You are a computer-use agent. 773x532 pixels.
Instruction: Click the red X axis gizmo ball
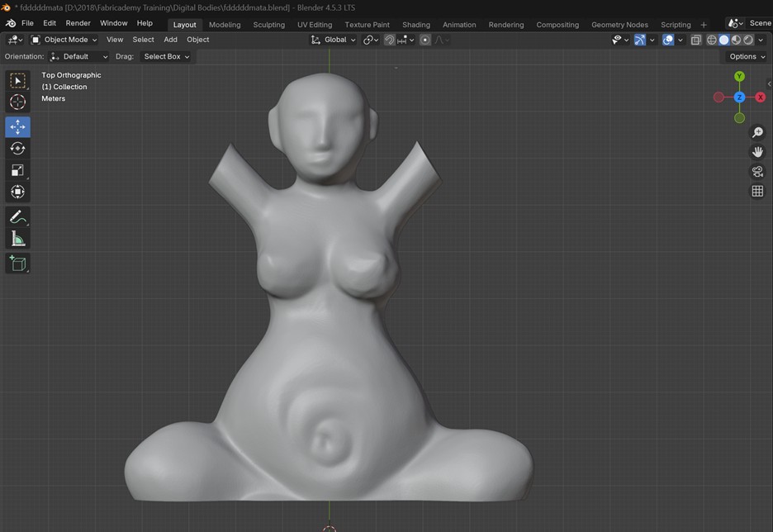click(761, 97)
